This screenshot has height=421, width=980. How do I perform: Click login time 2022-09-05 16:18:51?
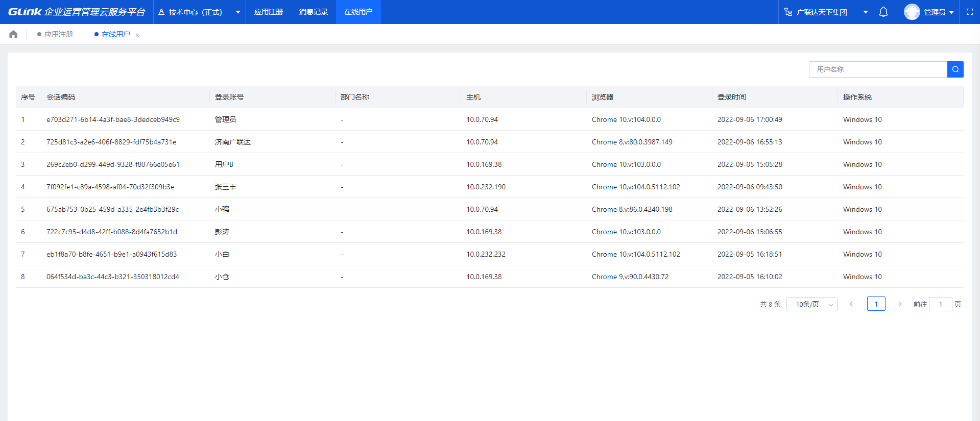[750, 254]
